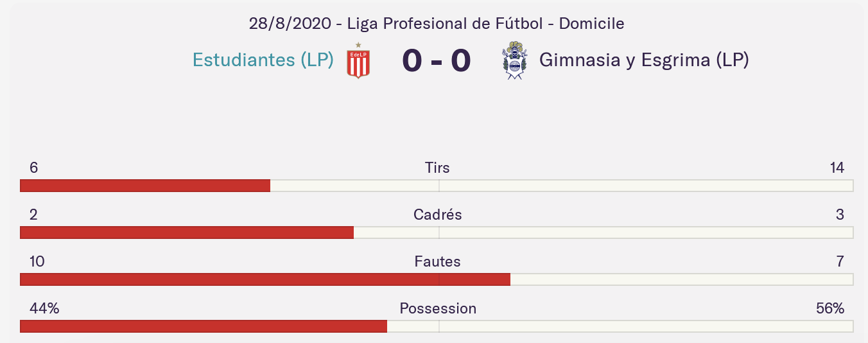The width and height of the screenshot is (868, 343).
Task: Click the Fautes comparison bar
Action: pos(437,279)
